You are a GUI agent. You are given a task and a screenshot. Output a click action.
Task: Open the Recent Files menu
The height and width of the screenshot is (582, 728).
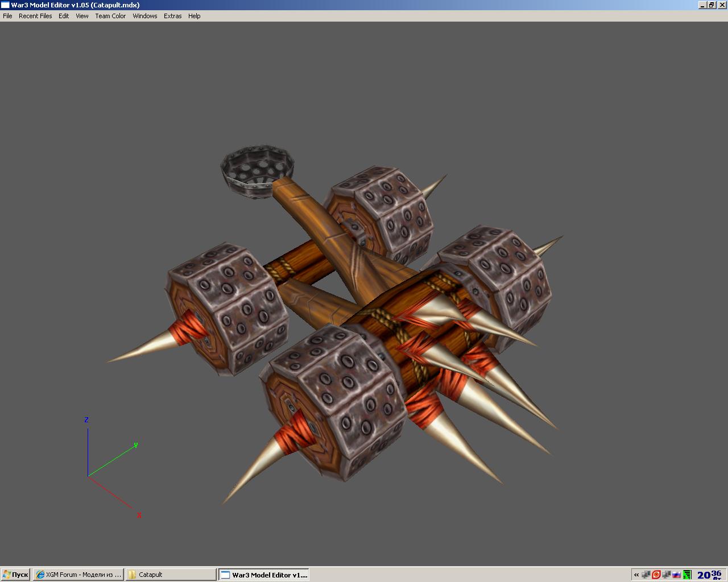click(35, 16)
